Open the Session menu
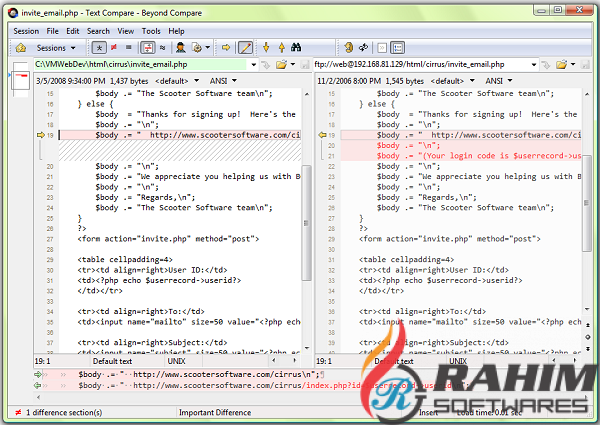The height and width of the screenshot is (425, 600). pyautogui.click(x=26, y=31)
